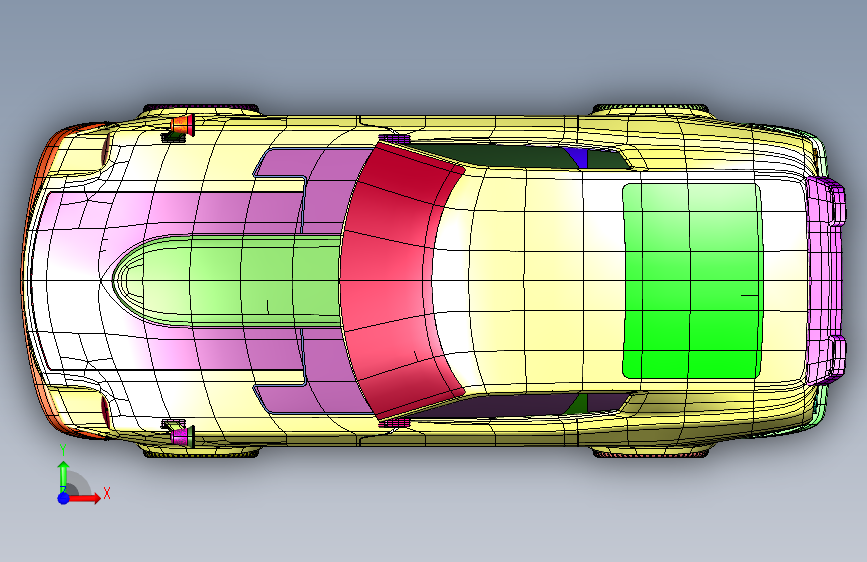867x562 pixels.
Task: Select the blue triangular piece in side window
Action: point(576,157)
